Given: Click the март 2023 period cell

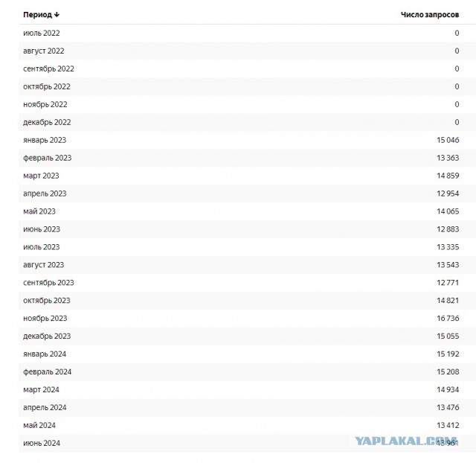Looking at the screenshot, I should tap(41, 176).
